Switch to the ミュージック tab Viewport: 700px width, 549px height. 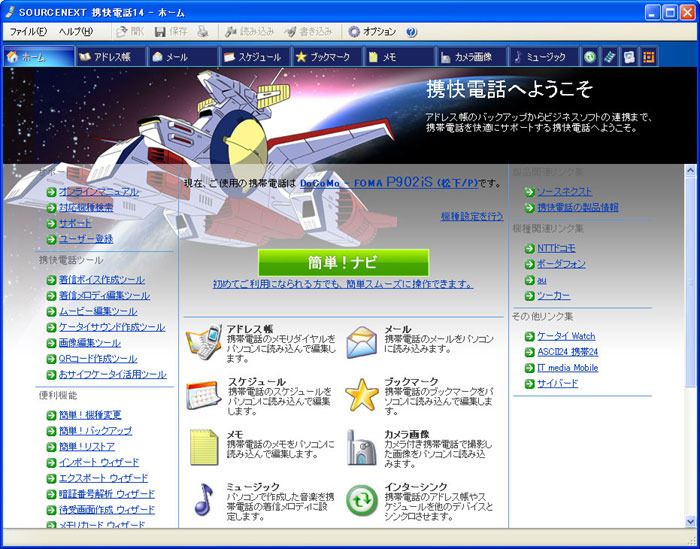click(x=544, y=57)
